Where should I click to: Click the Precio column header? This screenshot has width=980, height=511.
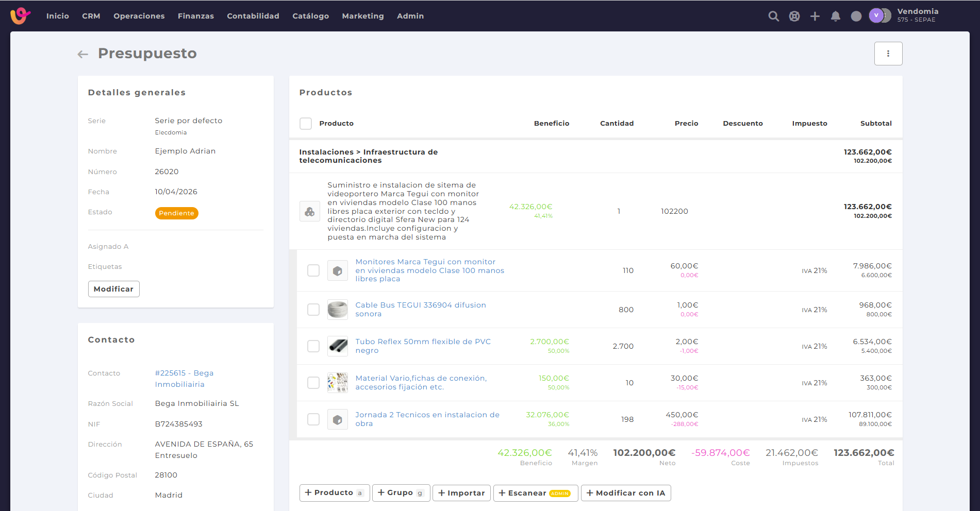(687, 124)
